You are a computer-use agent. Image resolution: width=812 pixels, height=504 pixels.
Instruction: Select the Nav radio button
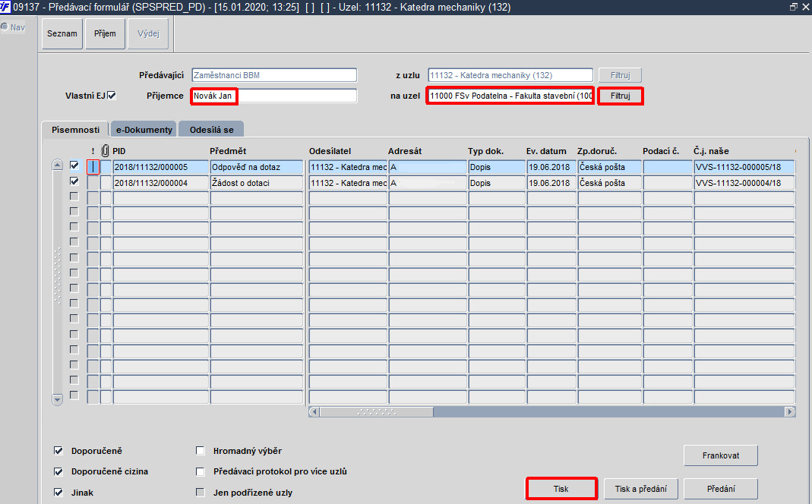point(5,27)
